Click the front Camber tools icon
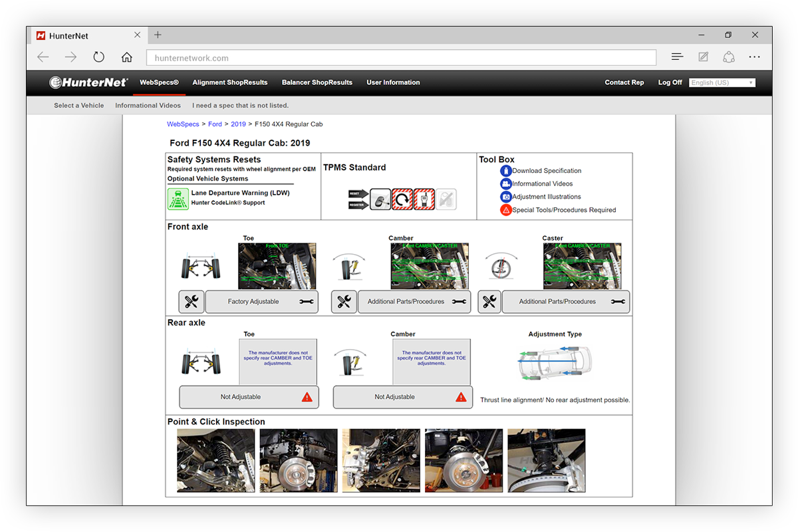The height and width of the screenshot is (532, 798). point(344,302)
